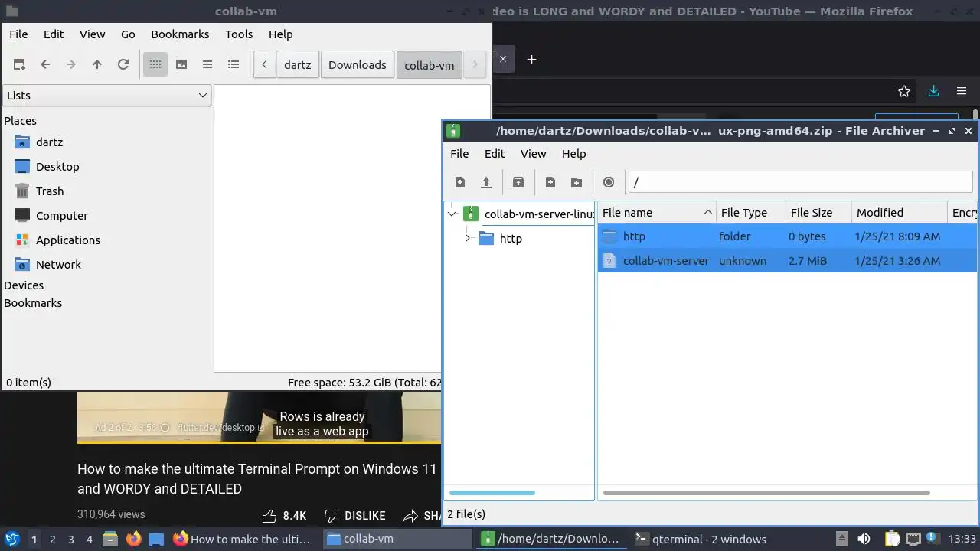Open Edit menu in file manager
This screenshot has height=551, width=980.
coord(54,34)
